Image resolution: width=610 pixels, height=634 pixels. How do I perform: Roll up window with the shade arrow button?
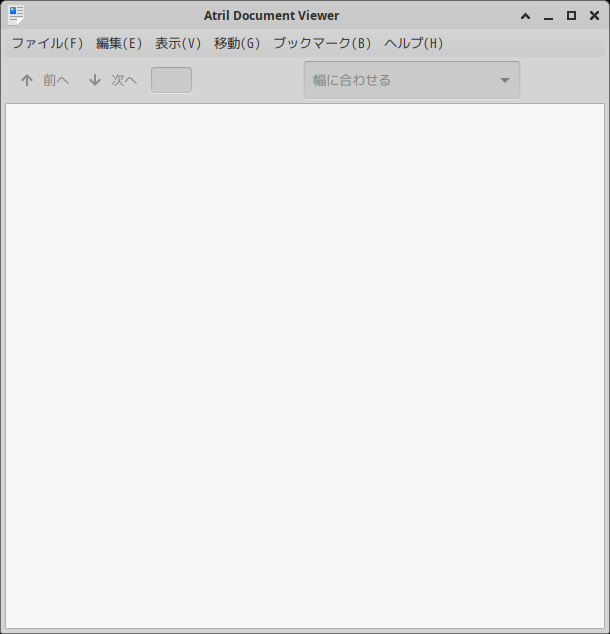(x=525, y=16)
